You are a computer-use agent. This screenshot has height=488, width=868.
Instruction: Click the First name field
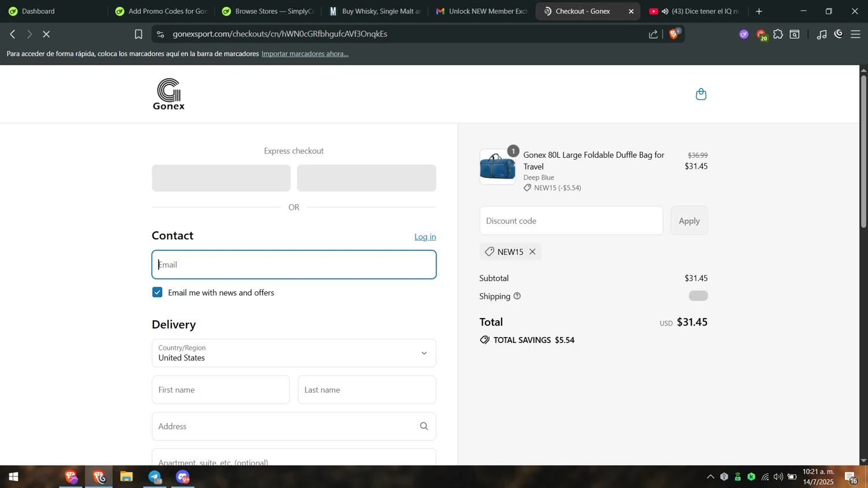pos(220,390)
